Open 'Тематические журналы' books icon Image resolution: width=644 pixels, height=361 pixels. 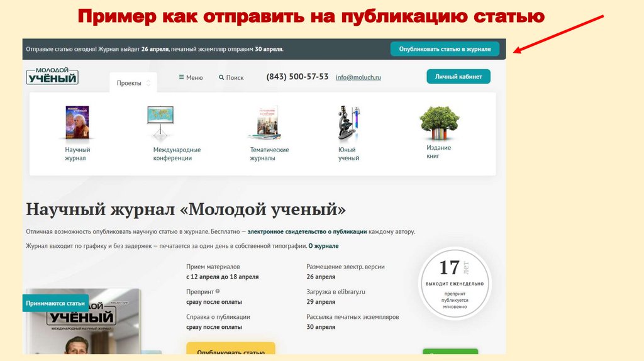click(265, 123)
